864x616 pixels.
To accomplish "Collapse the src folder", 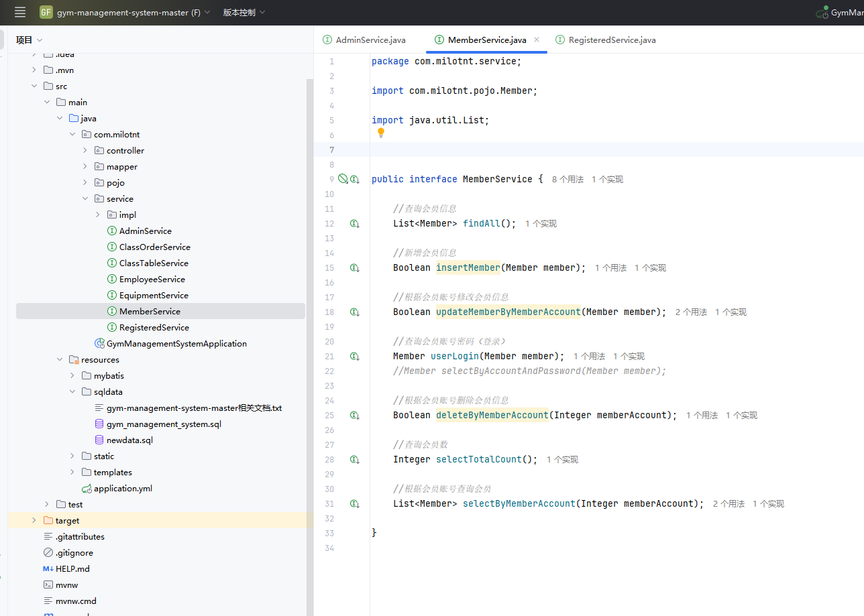I will 34,86.
